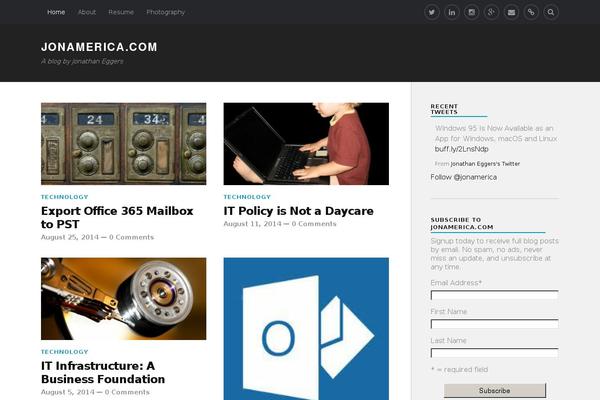Click Technology category above Export Office 365 post
Image resolution: width=600 pixels, height=400 pixels.
65,197
